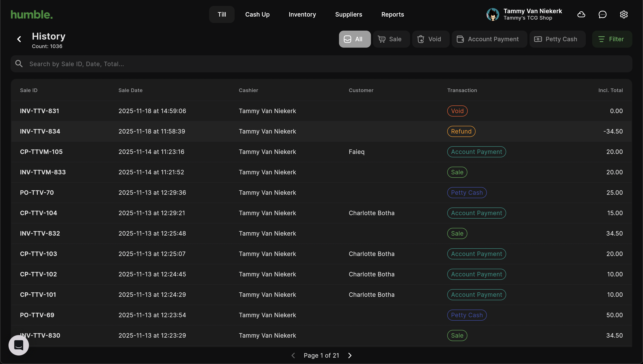The height and width of the screenshot is (364, 643).
Task: Open the support chat widget bubble
Action: click(19, 345)
